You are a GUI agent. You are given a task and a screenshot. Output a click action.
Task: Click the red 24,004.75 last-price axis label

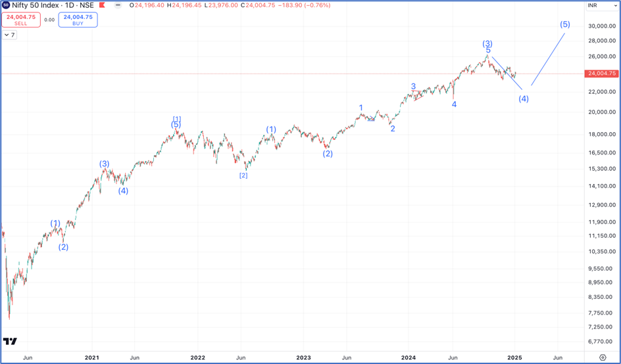(602, 74)
